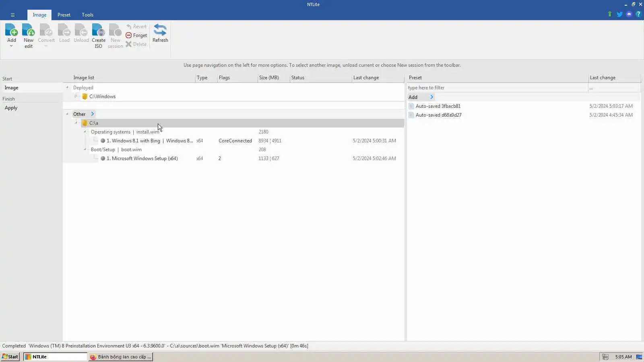Collapse the Other group

click(x=67, y=114)
